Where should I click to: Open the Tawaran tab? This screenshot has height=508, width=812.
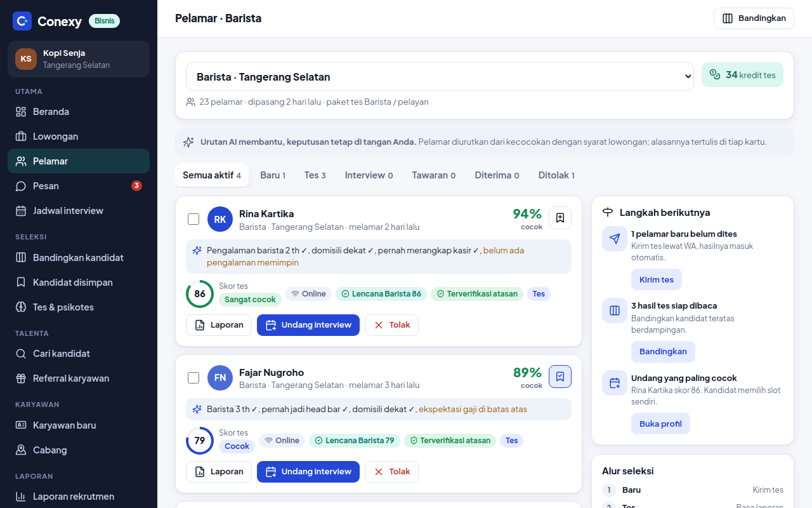(434, 175)
